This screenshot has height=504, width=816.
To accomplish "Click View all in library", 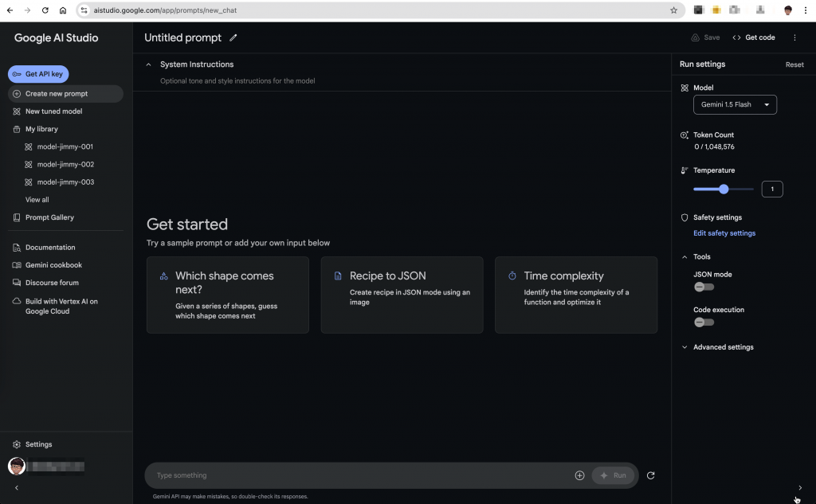I will tap(37, 200).
